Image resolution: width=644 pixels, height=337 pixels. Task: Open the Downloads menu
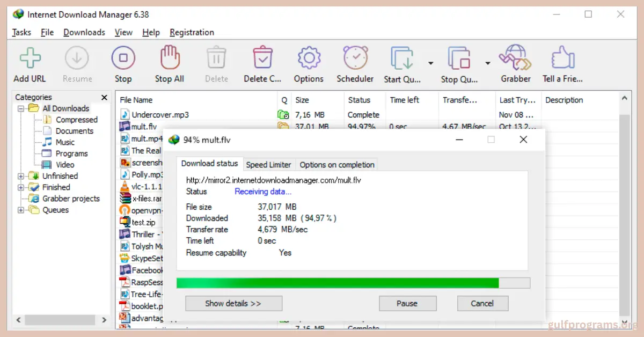(84, 32)
